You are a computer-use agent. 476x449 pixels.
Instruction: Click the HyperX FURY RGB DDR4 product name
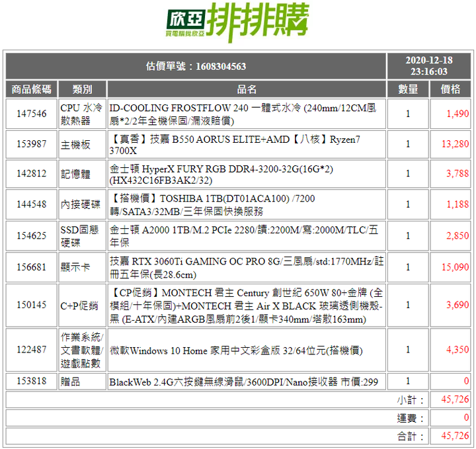221,175
